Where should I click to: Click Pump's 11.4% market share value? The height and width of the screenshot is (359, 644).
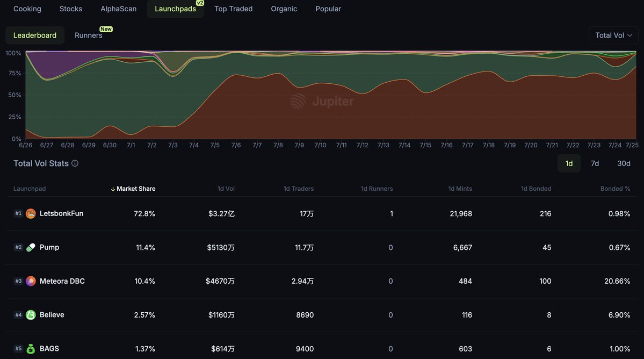(146, 247)
